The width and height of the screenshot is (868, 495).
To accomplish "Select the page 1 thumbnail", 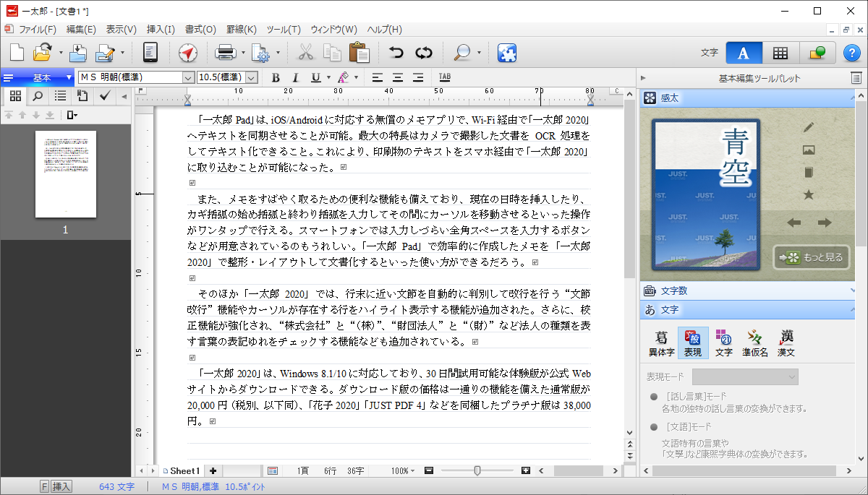I will pyautogui.click(x=65, y=174).
